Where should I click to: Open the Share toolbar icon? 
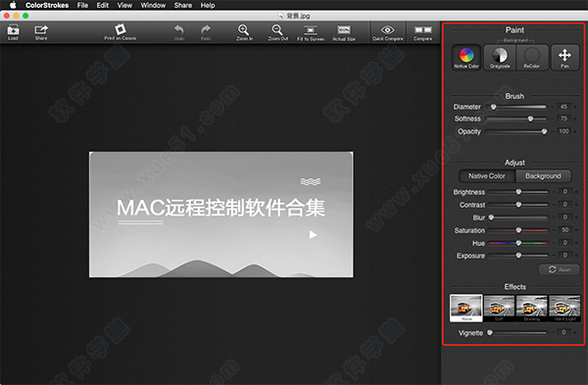point(41,32)
